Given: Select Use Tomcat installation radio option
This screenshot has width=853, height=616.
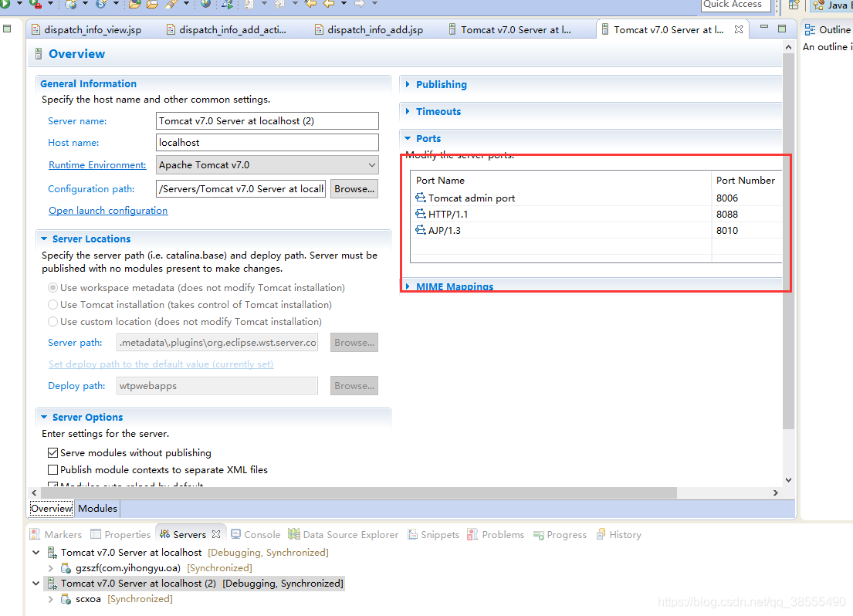Looking at the screenshot, I should coord(52,305).
